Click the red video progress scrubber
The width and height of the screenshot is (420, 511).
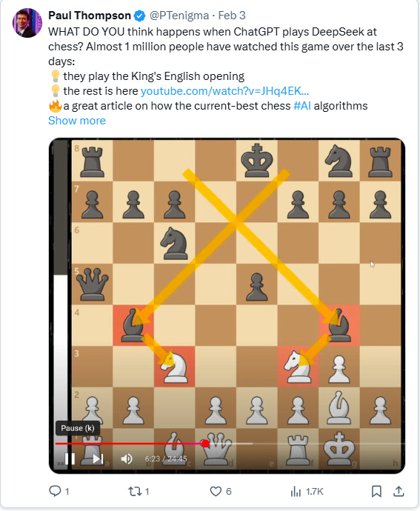[205, 444]
